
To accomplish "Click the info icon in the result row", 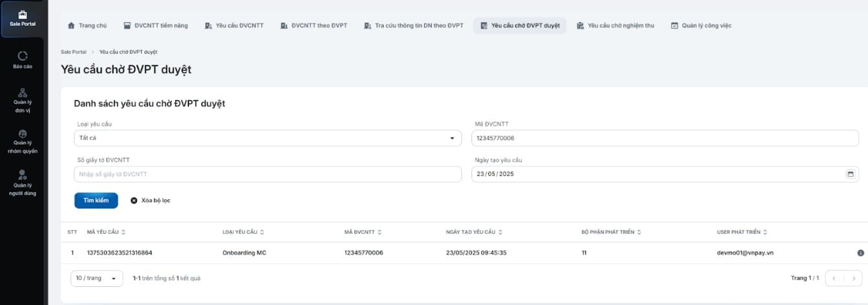I will [860, 253].
